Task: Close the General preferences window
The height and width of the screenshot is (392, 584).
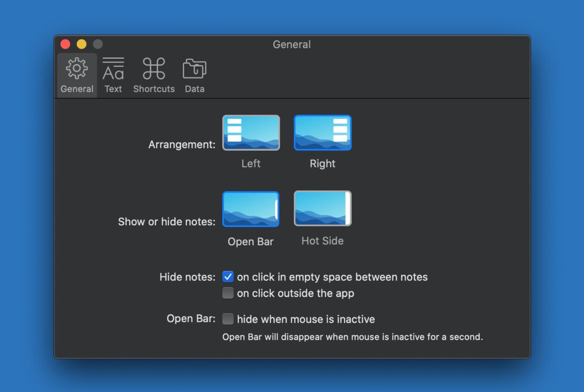Action: (65, 44)
